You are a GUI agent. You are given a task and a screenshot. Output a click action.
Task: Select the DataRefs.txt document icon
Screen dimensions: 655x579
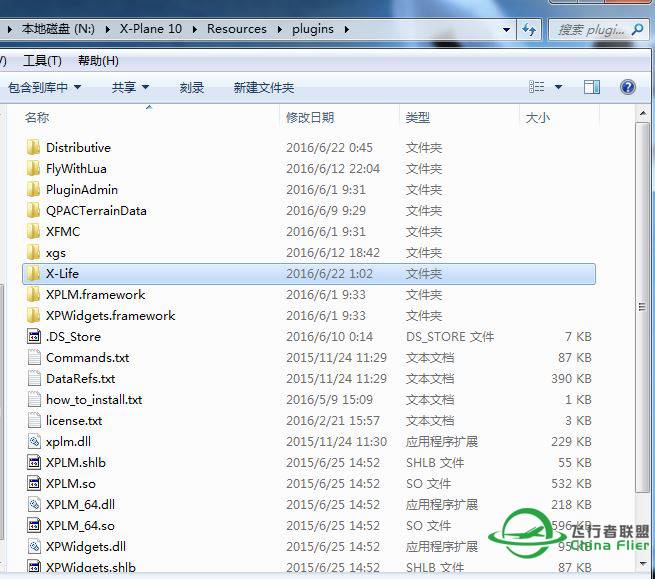(34, 378)
